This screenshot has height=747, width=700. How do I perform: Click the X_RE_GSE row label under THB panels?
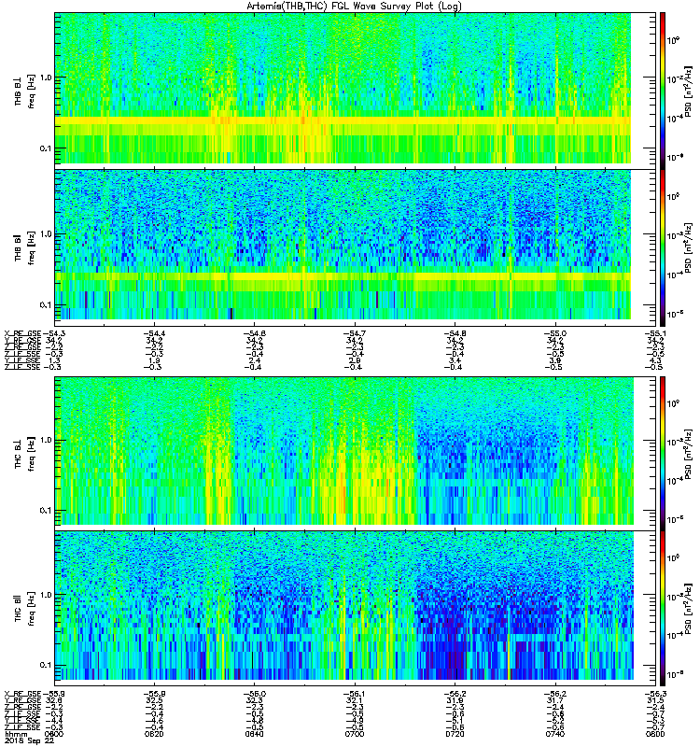(22, 333)
